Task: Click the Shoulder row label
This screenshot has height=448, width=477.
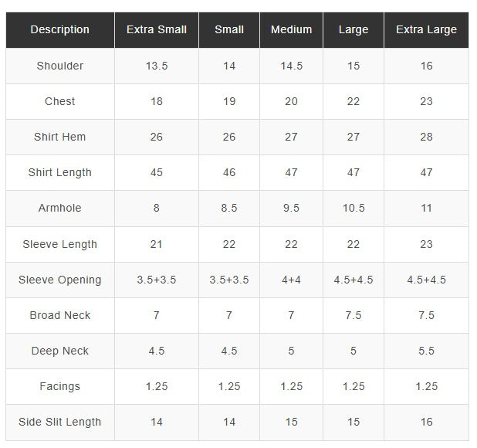Action: [59, 66]
